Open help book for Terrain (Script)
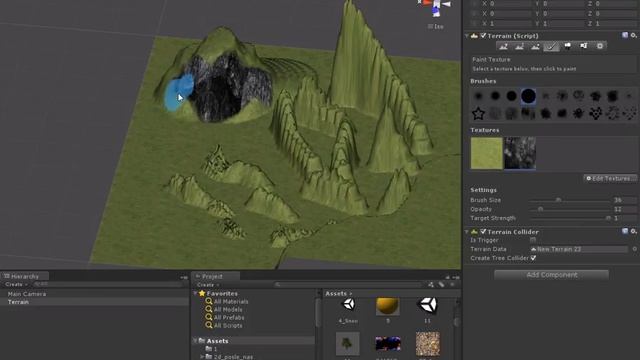The height and width of the screenshot is (360, 640). (x=625, y=36)
